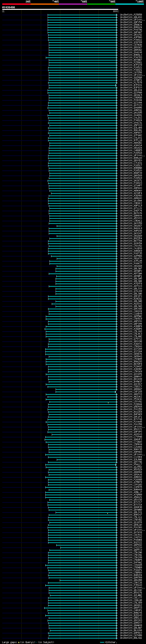Open hit UniRef100_B7FK01

[131, 85]
